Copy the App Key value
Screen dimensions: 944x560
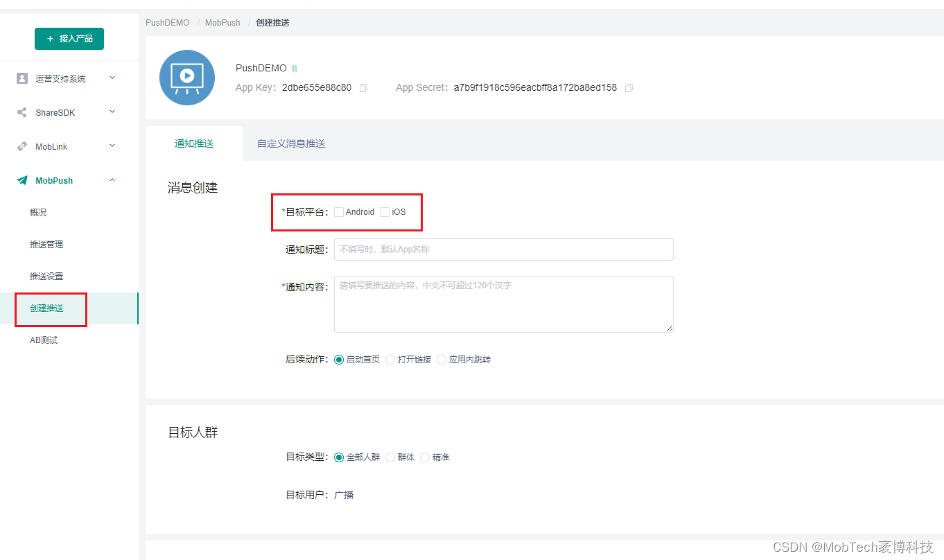[363, 88]
